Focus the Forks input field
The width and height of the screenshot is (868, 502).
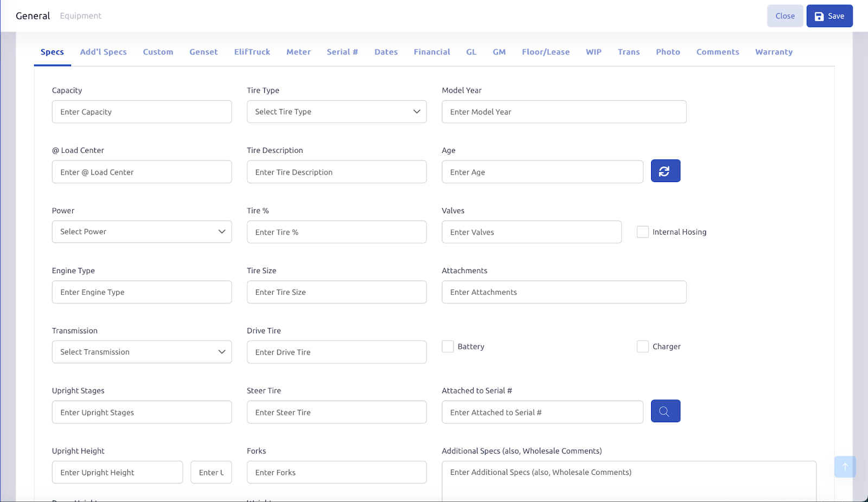337,472
